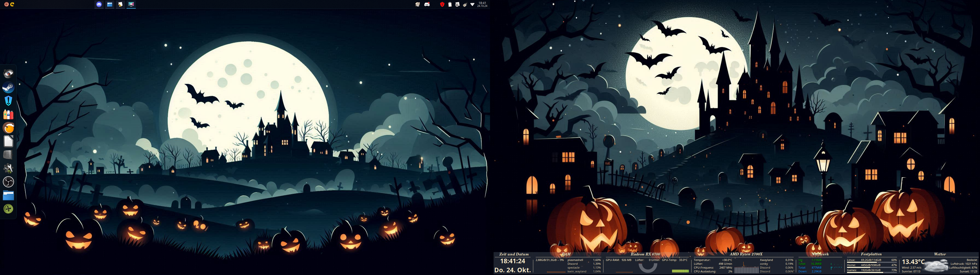
Task: Launch OBS Studio from the dock
Action: (x=8, y=182)
